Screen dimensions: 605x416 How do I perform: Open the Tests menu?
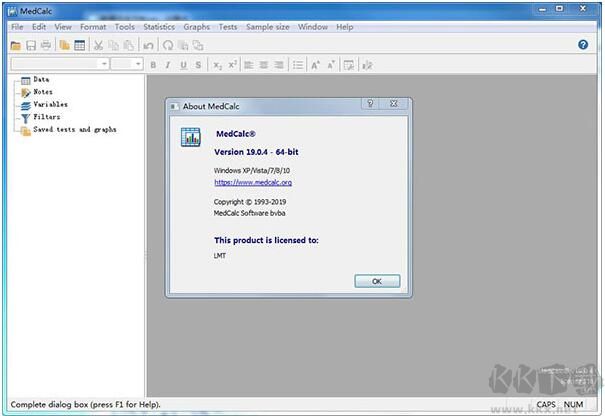click(228, 27)
